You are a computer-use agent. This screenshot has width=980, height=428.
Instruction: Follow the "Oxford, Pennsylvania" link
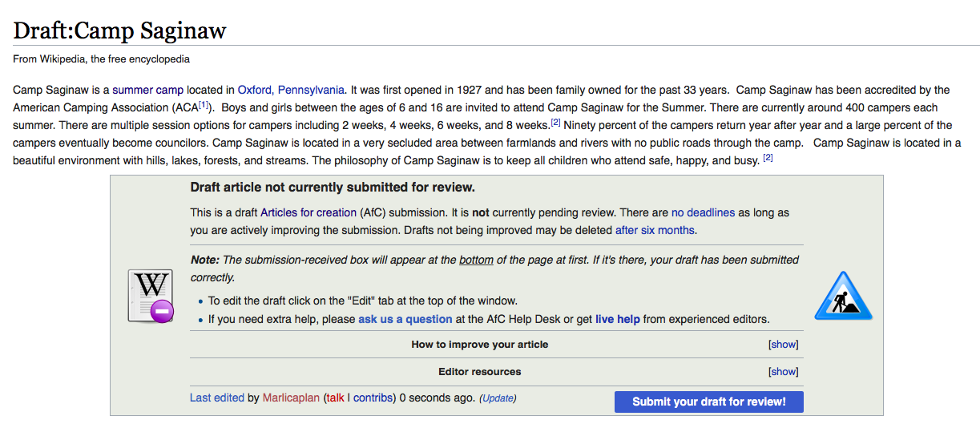coord(291,90)
